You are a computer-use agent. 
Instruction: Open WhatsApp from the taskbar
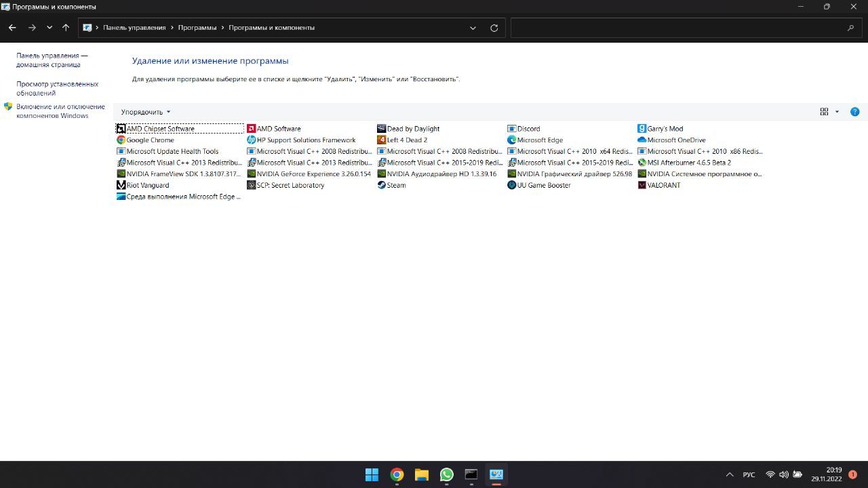[446, 474]
